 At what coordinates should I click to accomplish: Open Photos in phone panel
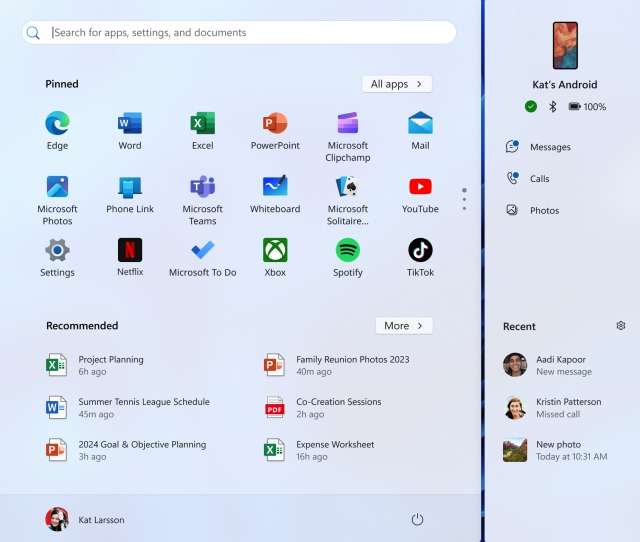pos(533,210)
